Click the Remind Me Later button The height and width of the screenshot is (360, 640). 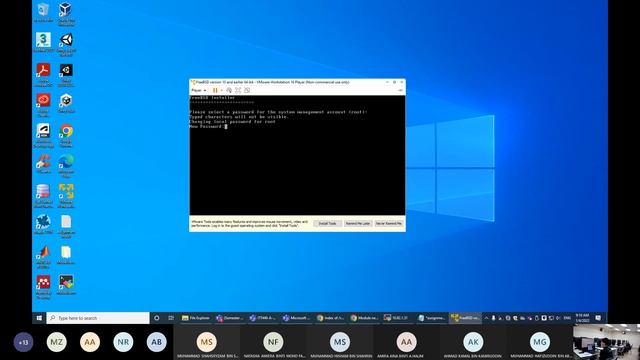point(358,224)
